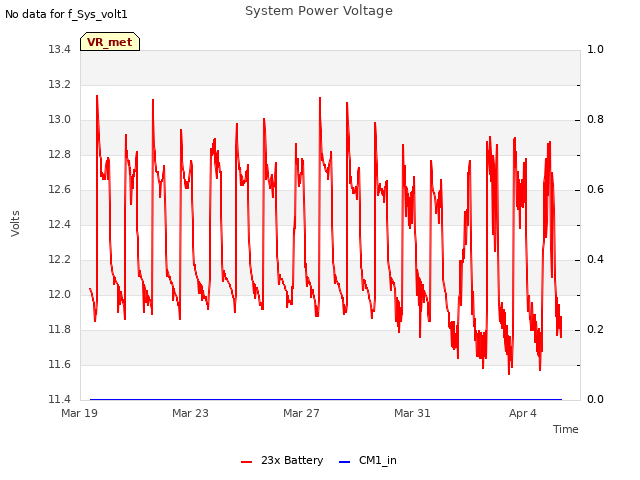Click the 'No data for f_Sys_volt1' message
This screenshot has height=480, width=640.
[x=66, y=14]
